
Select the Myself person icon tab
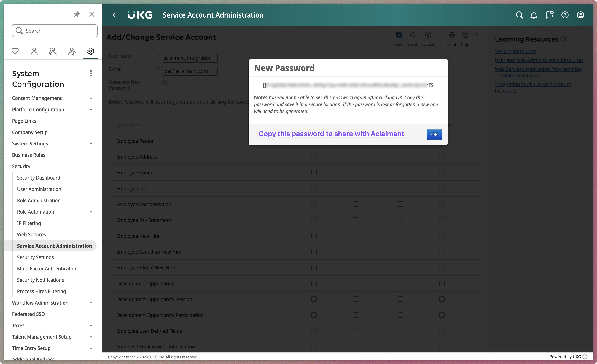(34, 51)
